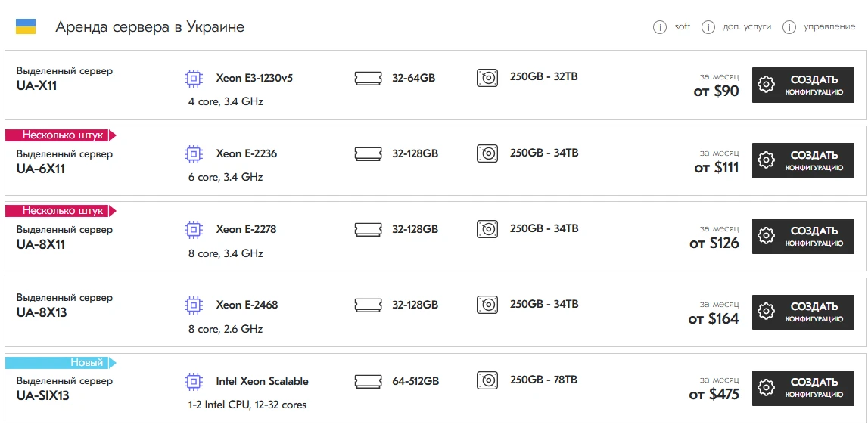Click the info icon beside управление

789,27
